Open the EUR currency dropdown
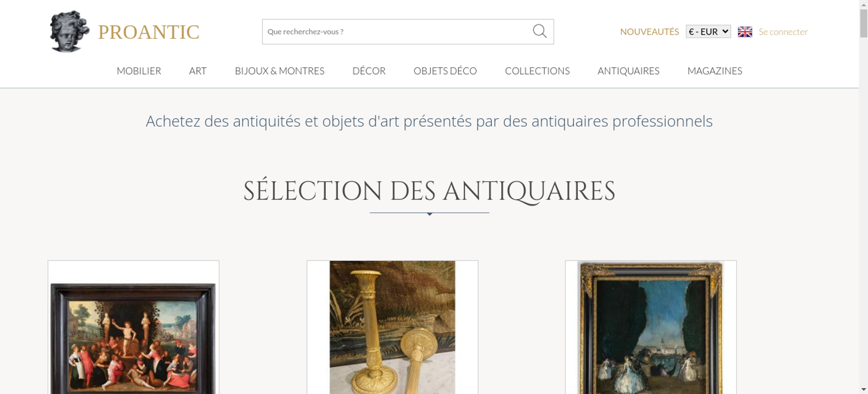868x394 pixels. pos(708,32)
